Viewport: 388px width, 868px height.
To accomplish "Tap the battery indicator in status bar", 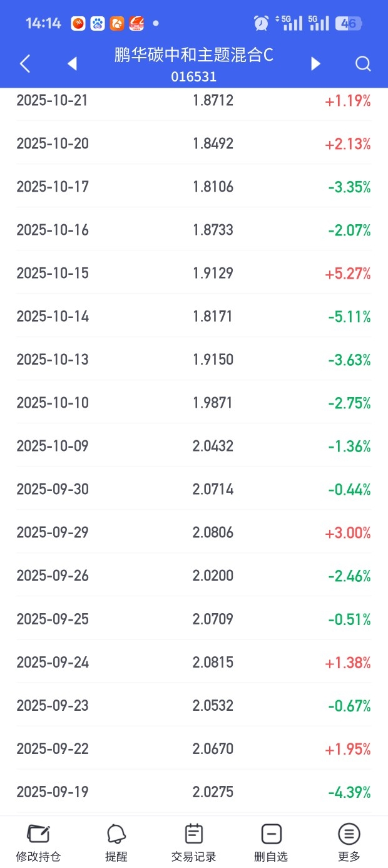I will tap(349, 23).
